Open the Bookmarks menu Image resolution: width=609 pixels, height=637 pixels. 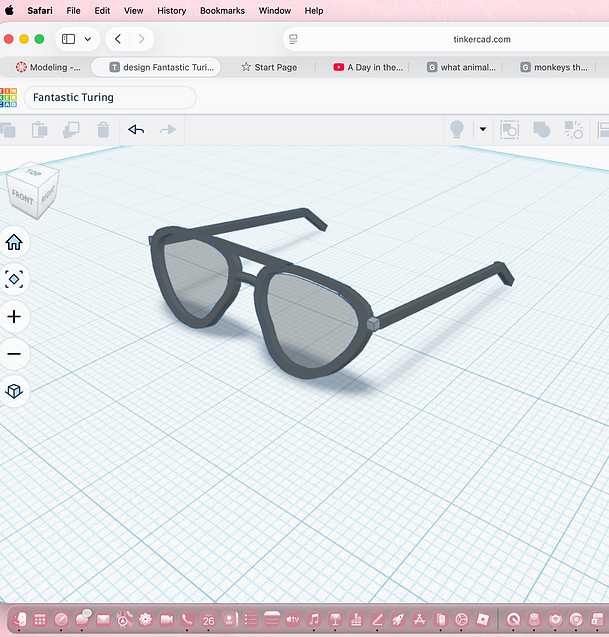pos(222,11)
